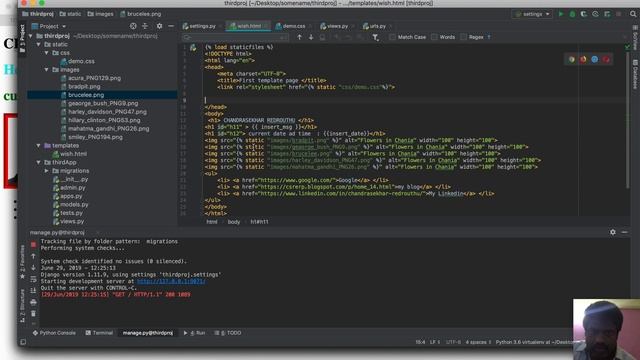Open preview in Firefox browser icon
The height and width of the screenshot is (360, 640).
pyautogui.click(x=583, y=60)
